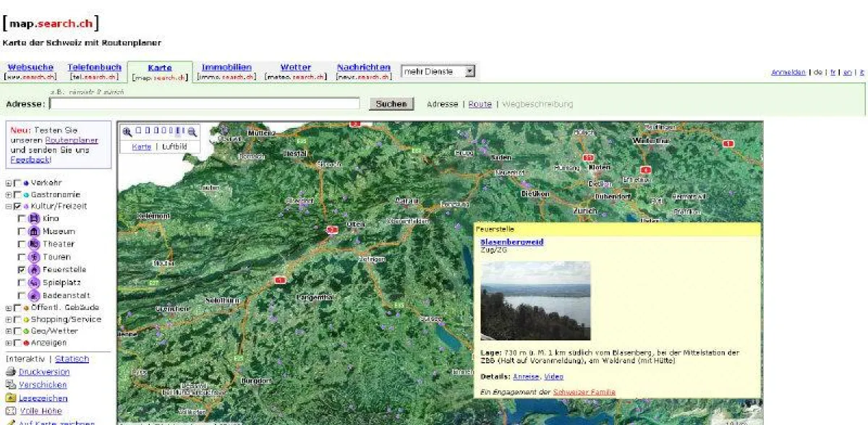Viewport: 868px width, 425px height.
Task: Collapse the Kultur/Freizeit tree node
Action: click(9, 207)
